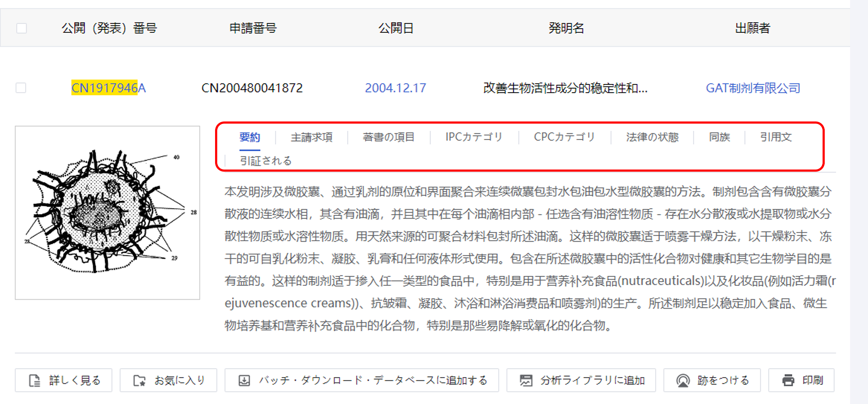
Task: Open the 著書の項目 tab
Action: pyautogui.click(x=389, y=137)
